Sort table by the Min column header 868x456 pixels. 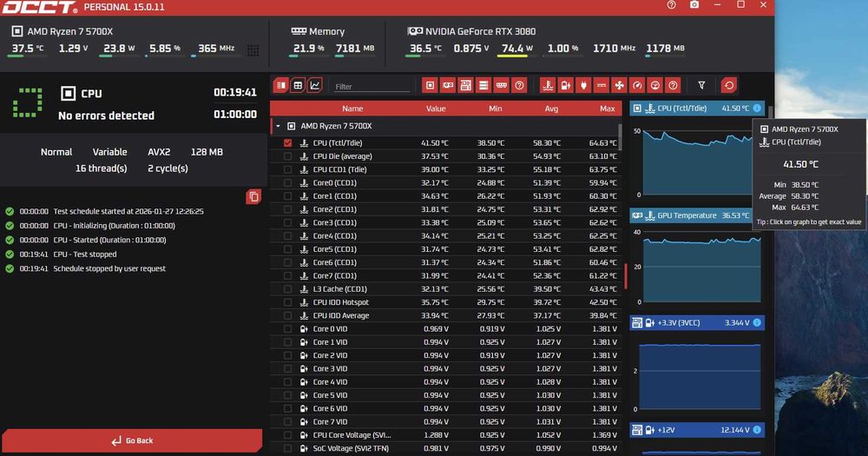pos(495,109)
